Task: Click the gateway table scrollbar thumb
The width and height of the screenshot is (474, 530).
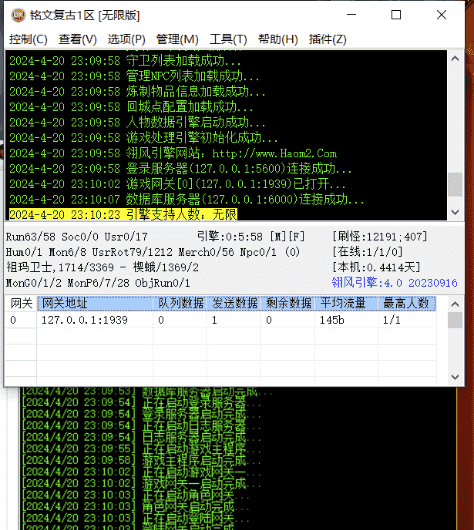Action: pos(455,320)
